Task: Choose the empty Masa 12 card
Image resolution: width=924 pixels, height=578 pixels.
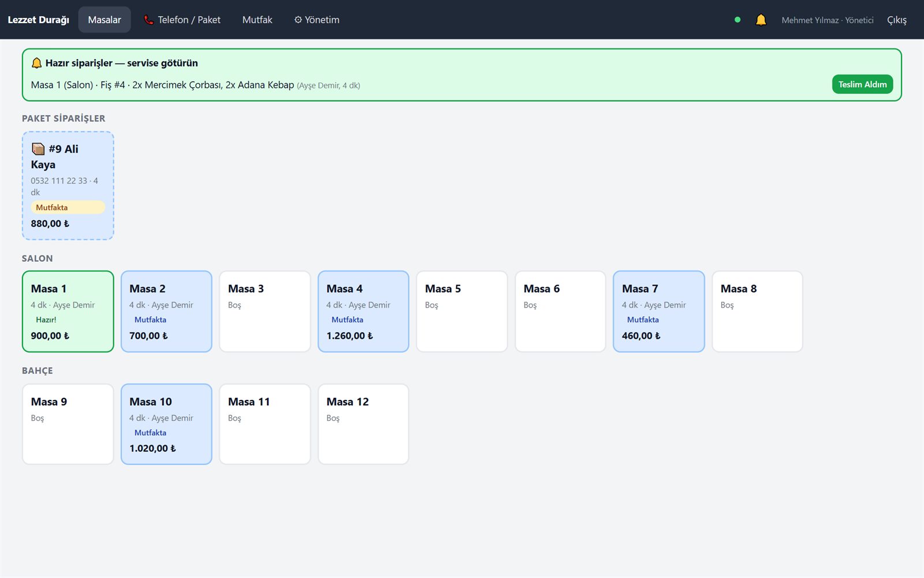Action: (363, 424)
